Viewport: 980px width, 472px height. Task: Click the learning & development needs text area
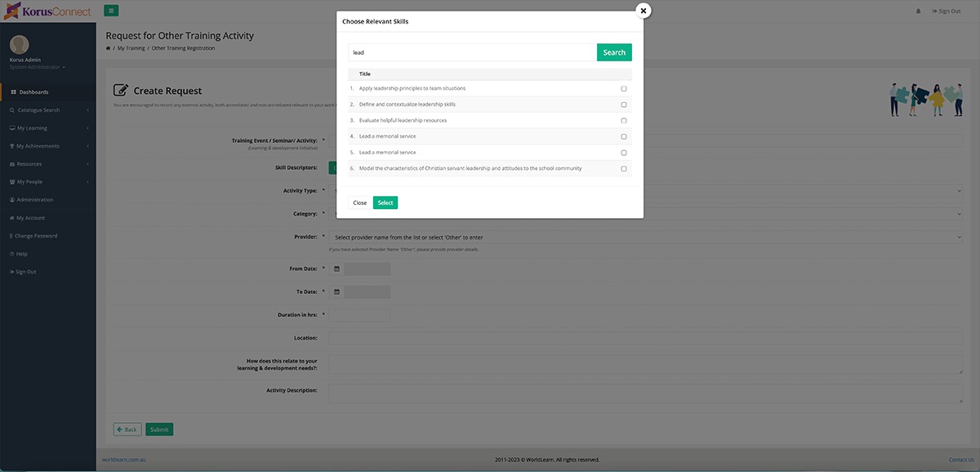[647, 364]
